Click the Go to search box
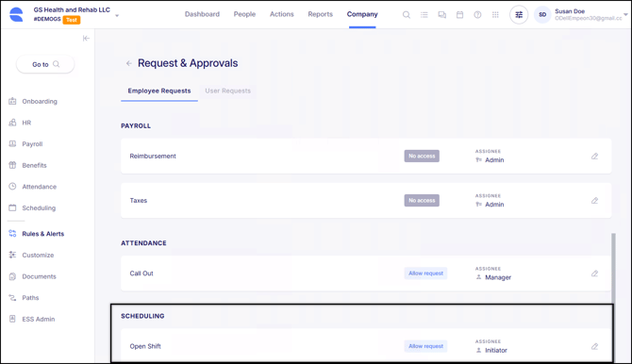Screen dimensions: 632x364 click(45, 64)
